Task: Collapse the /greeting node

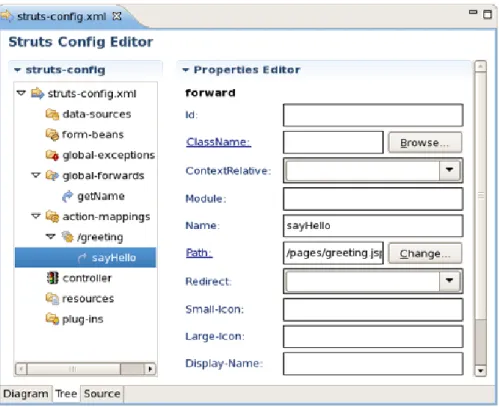Action: 51,237
